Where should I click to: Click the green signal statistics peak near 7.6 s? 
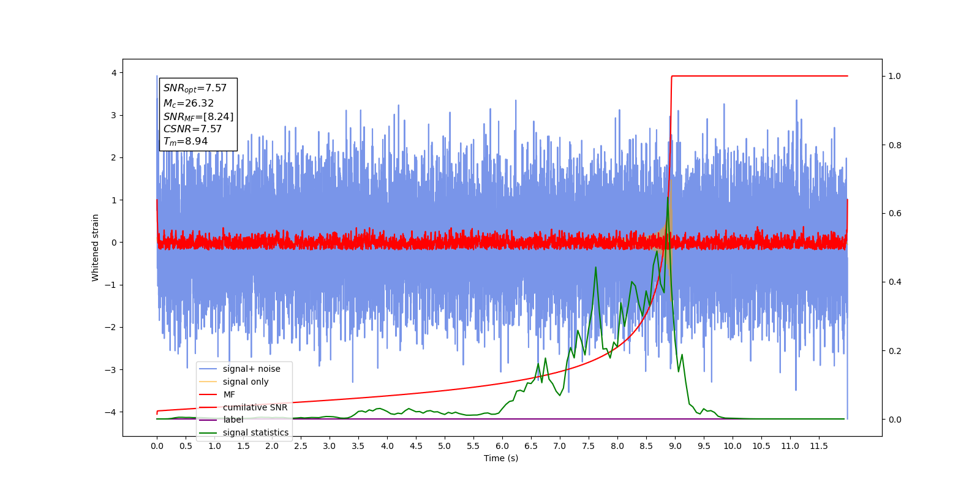pos(595,268)
